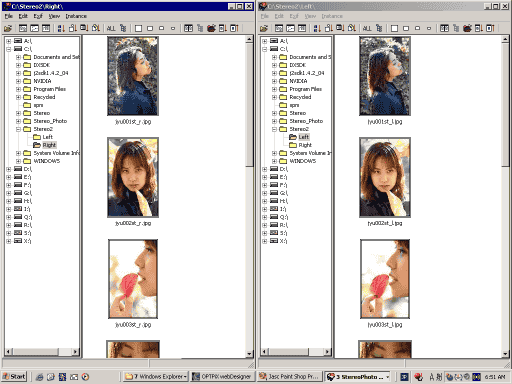
Task: Click tree-structure icon beside ALL in Stereo2\Left window
Action: coord(379,28)
